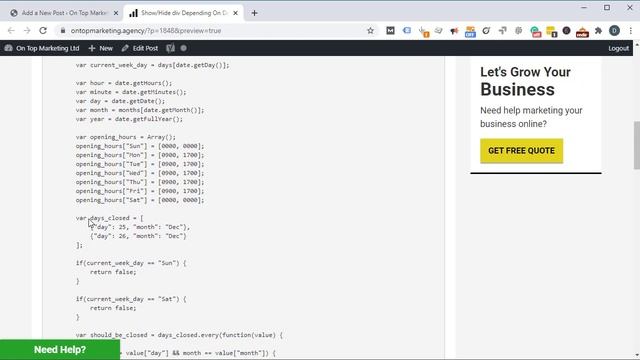The height and width of the screenshot is (360, 640).
Task: Close the Add a New Post tab
Action: point(116,13)
